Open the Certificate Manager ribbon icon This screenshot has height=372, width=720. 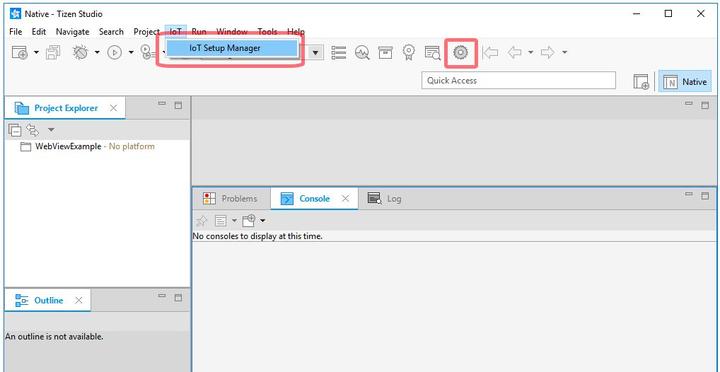[x=409, y=53]
